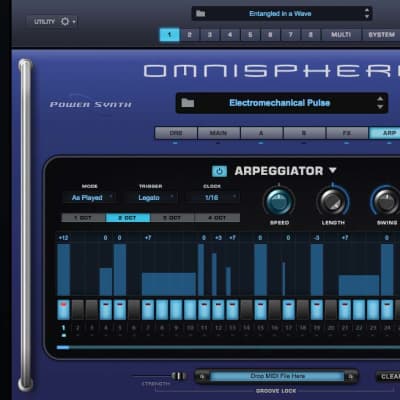The height and width of the screenshot is (400, 400).
Task: Click the right icon in the Groove Lock box
Action: pos(350,377)
